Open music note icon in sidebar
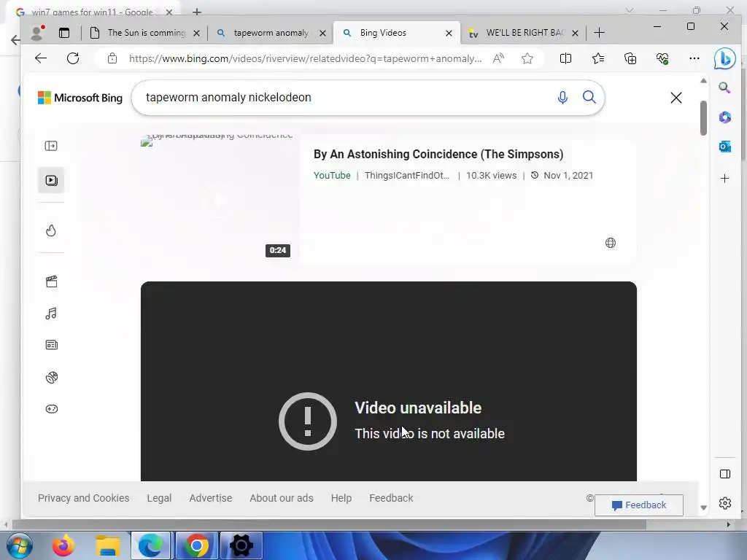This screenshot has height=560, width=747. (51, 314)
